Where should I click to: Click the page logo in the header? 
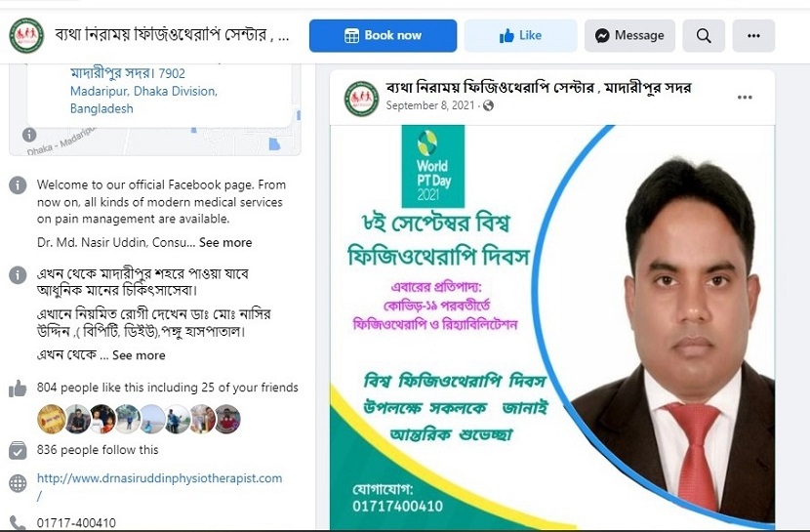point(26,35)
